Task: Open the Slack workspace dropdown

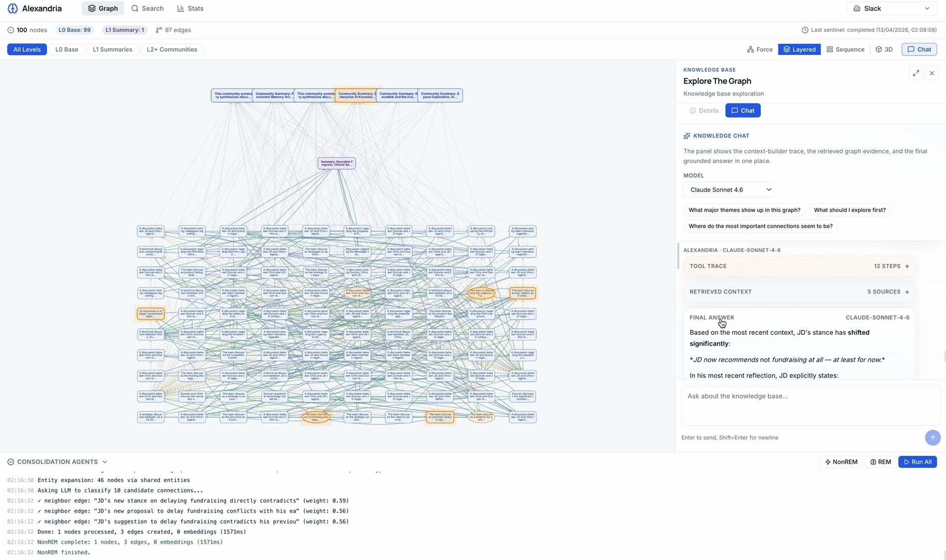Action: coord(891,8)
